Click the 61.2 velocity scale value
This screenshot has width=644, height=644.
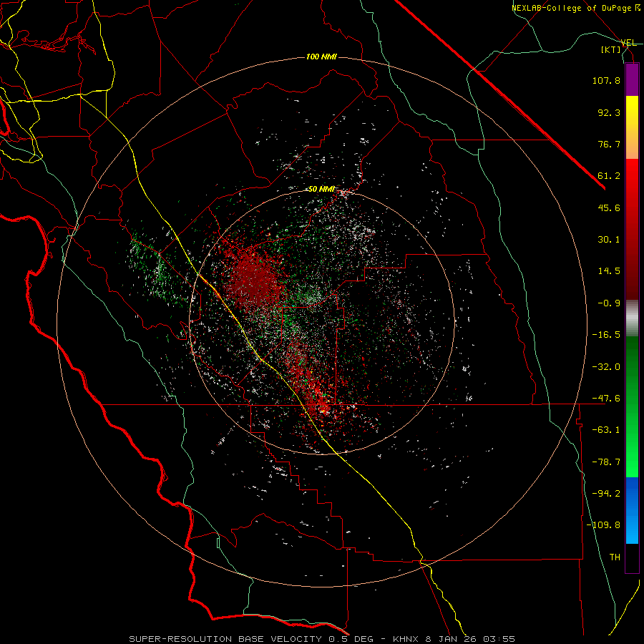click(x=609, y=176)
